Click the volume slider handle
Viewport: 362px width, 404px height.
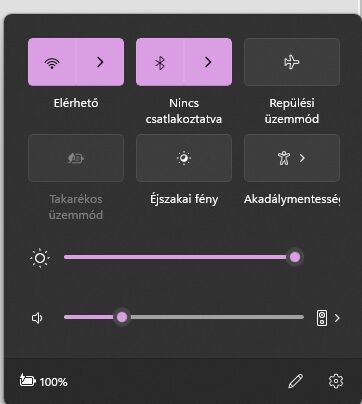pyautogui.click(x=122, y=317)
